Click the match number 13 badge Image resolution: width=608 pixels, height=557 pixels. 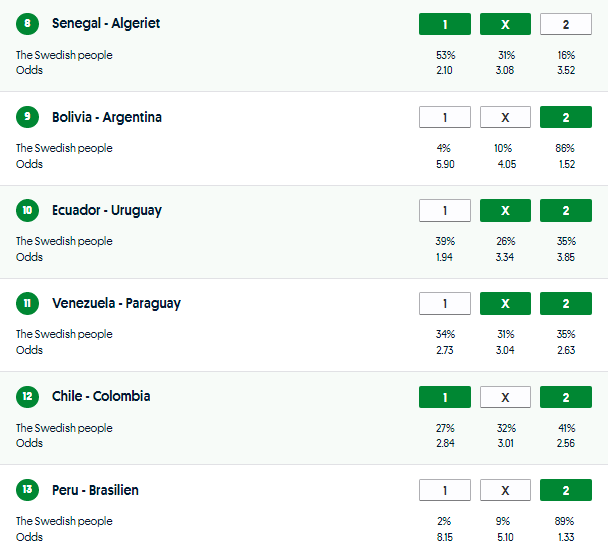click(x=28, y=490)
